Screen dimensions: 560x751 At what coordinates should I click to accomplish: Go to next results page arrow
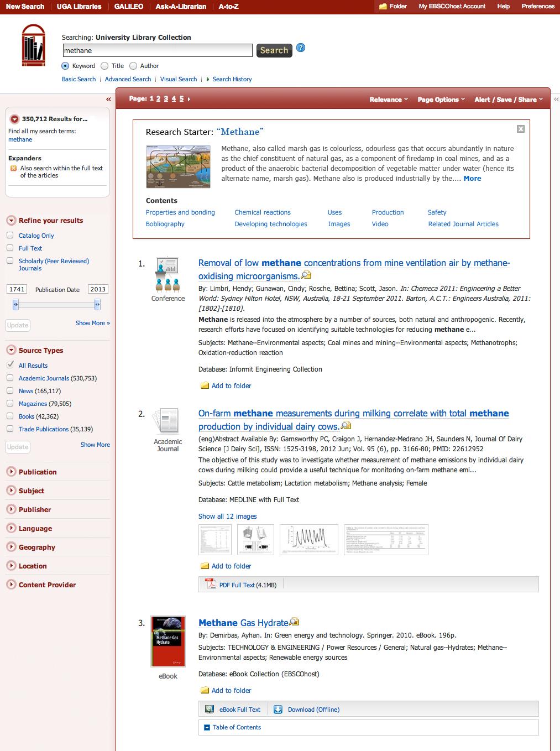(x=189, y=99)
